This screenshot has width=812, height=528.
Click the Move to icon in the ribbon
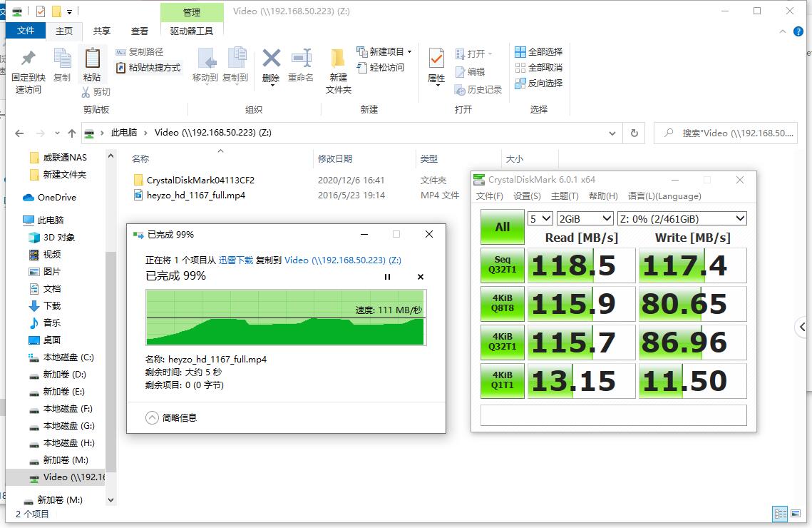[x=205, y=64]
